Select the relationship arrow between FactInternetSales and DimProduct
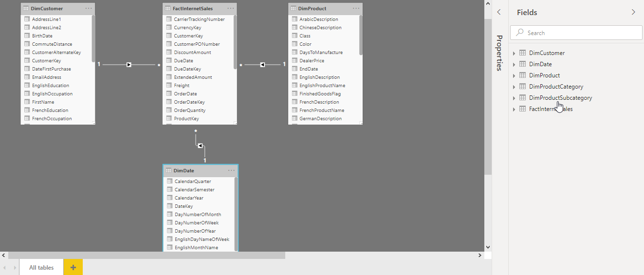 (x=262, y=64)
